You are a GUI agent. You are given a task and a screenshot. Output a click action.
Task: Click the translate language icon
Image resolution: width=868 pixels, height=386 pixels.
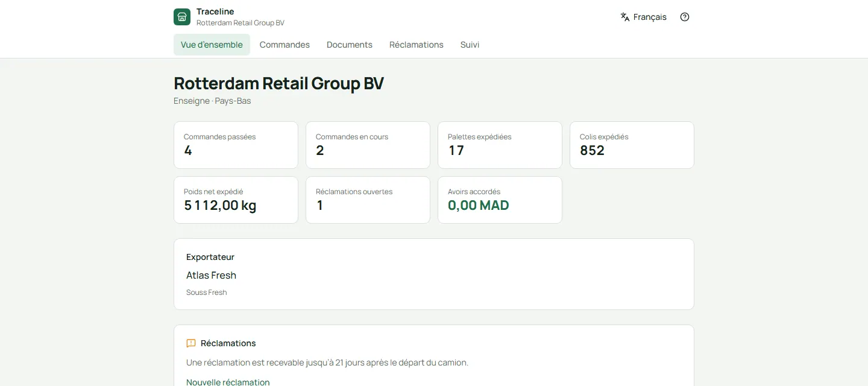click(x=625, y=17)
